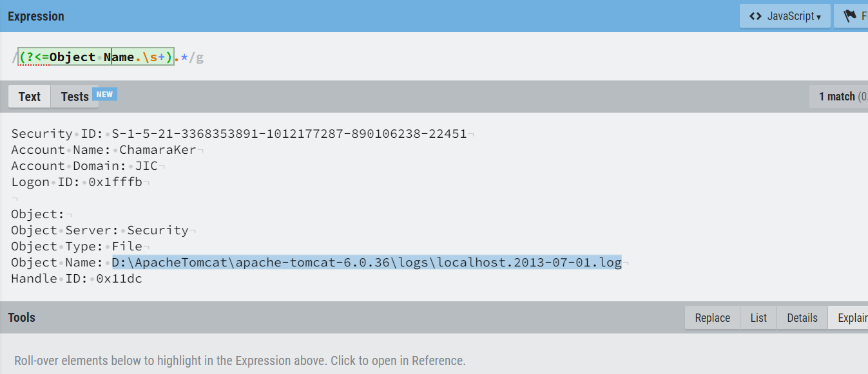Click the NEW badge on Tests

point(104,95)
